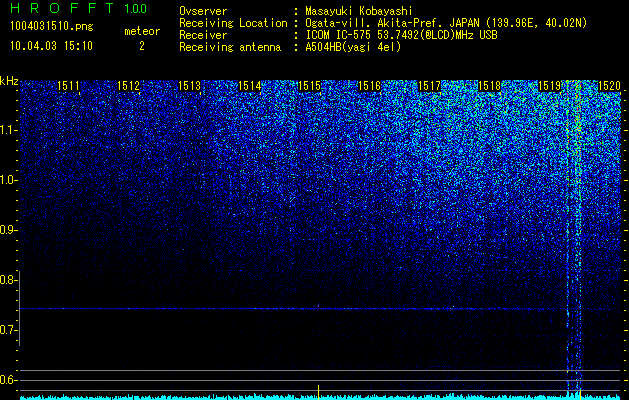
Task: Click the meteor count value 2
Action: point(142,46)
